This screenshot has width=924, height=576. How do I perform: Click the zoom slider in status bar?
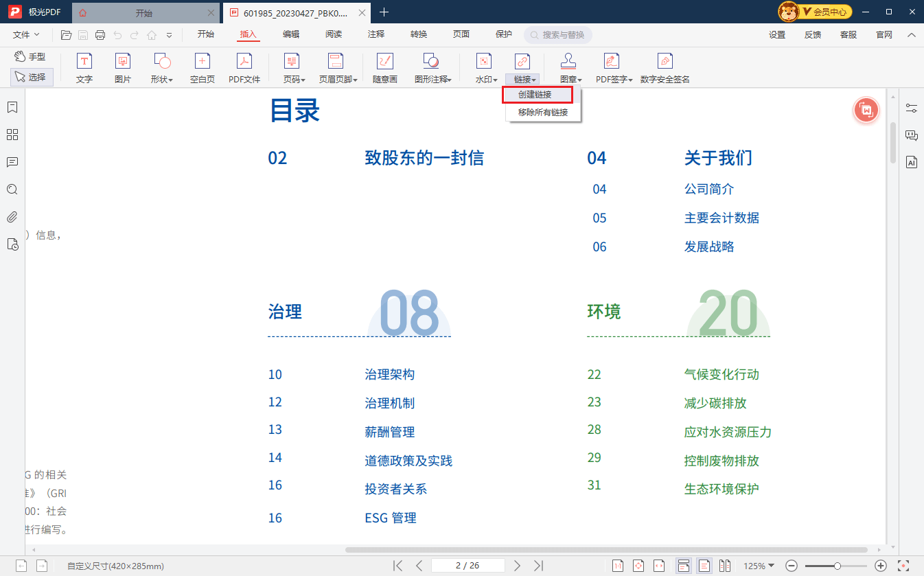pyautogui.click(x=838, y=566)
